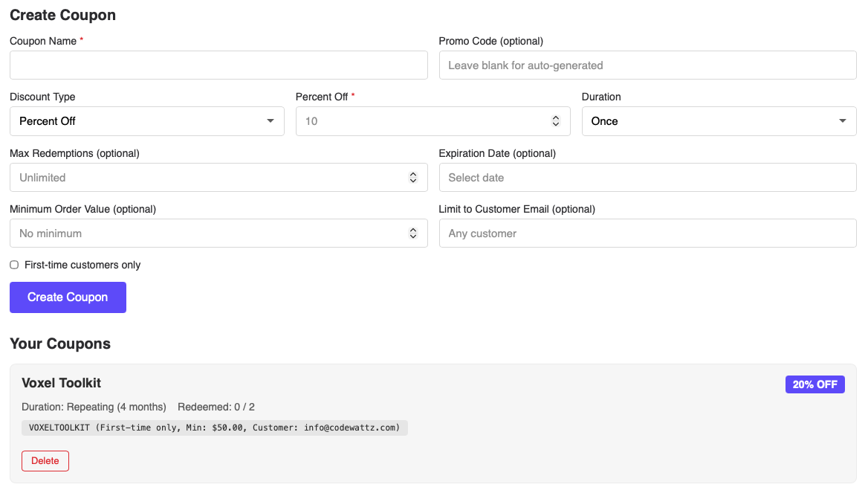The height and width of the screenshot is (493, 868).
Task: Click the Discount Type dropdown chevron icon
Action: point(271,120)
